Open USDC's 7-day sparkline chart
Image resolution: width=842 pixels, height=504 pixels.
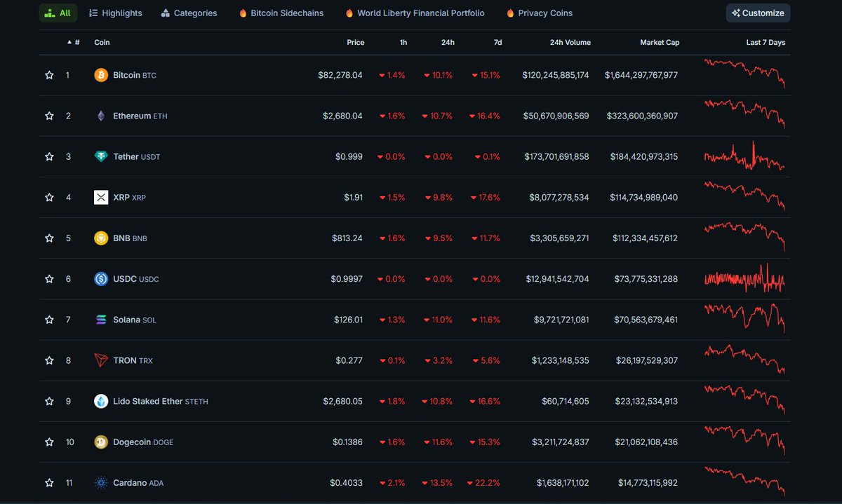click(x=744, y=278)
